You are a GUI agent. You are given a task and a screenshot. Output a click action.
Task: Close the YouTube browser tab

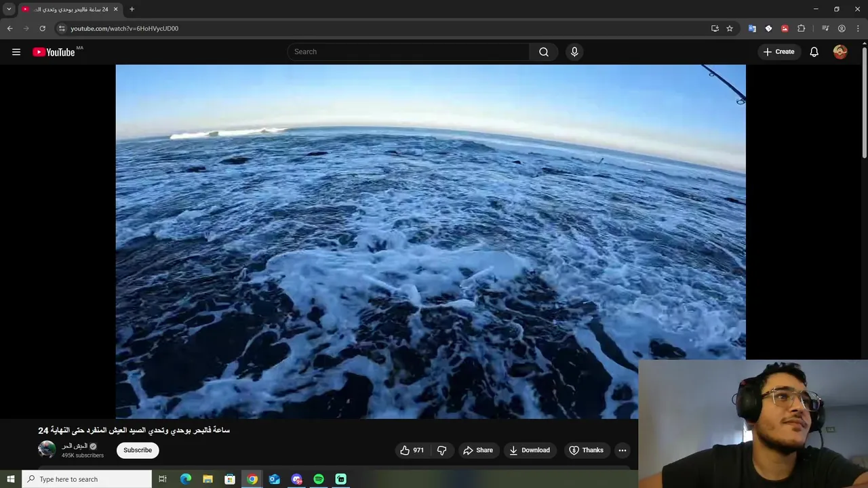click(115, 9)
